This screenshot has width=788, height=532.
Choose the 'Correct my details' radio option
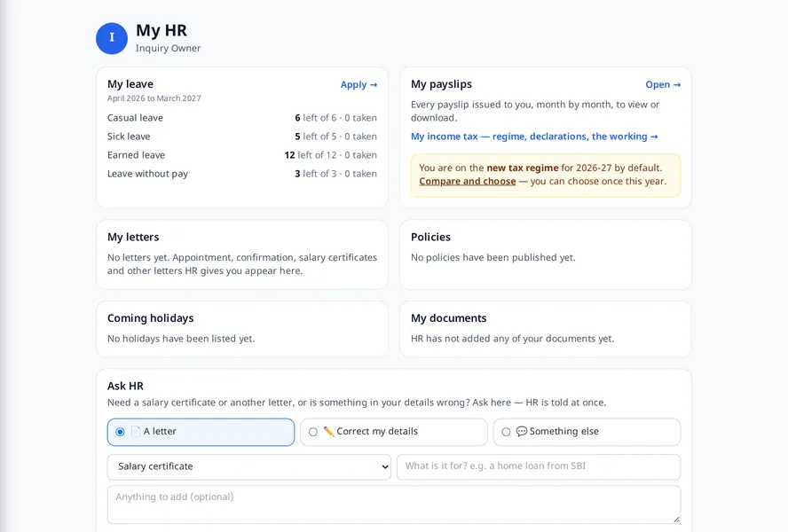click(x=313, y=432)
